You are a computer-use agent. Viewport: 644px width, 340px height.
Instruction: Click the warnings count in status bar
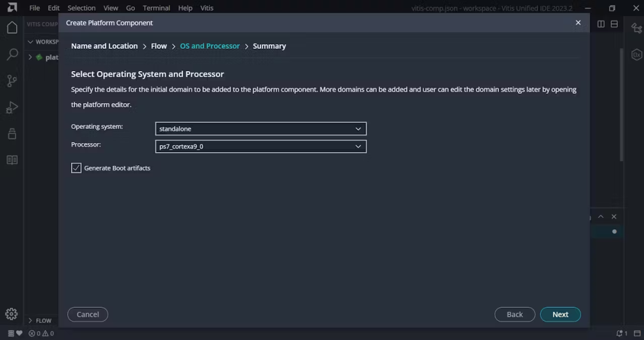click(x=48, y=333)
